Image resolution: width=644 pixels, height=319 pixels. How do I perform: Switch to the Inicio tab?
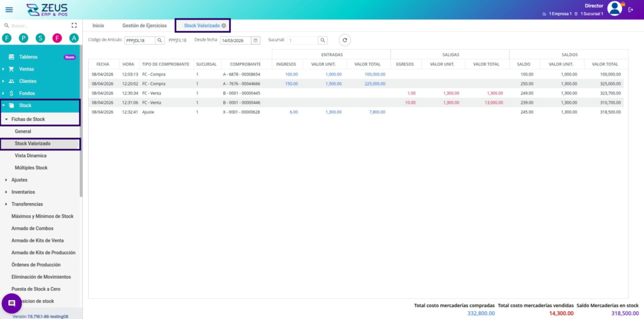(98, 26)
